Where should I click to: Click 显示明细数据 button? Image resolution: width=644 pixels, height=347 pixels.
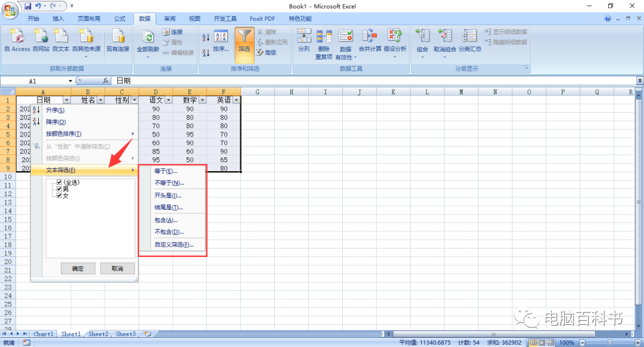coord(506,32)
